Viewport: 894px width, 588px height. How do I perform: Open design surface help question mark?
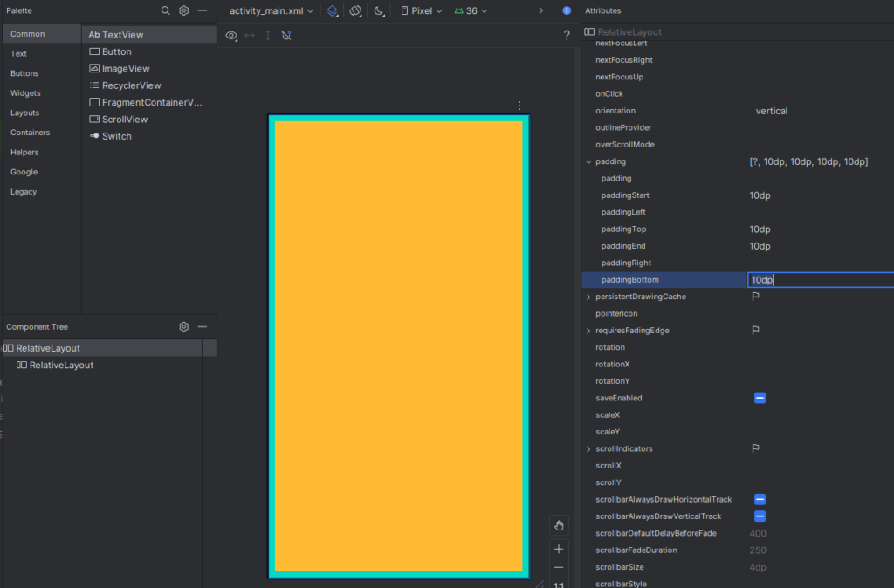[x=567, y=35]
